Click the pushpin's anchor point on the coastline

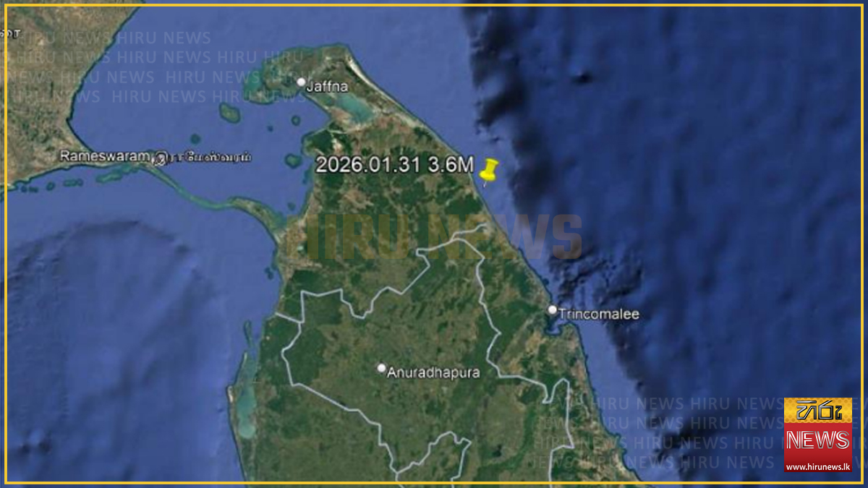[486, 188]
